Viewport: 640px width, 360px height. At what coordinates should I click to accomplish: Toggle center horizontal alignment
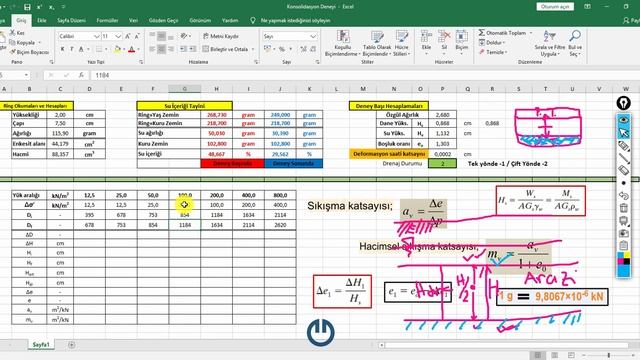[x=162, y=49]
